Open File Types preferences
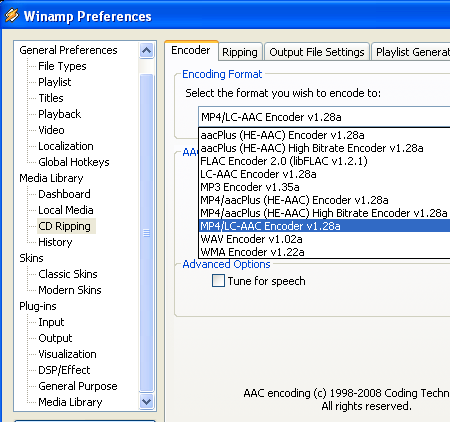This screenshot has width=450, height=422. coord(62,66)
